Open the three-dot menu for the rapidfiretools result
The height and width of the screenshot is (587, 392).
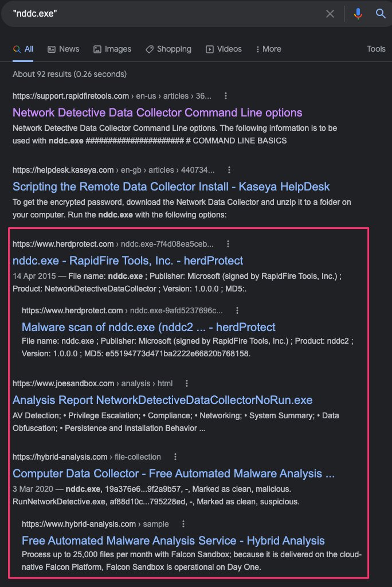(226, 96)
